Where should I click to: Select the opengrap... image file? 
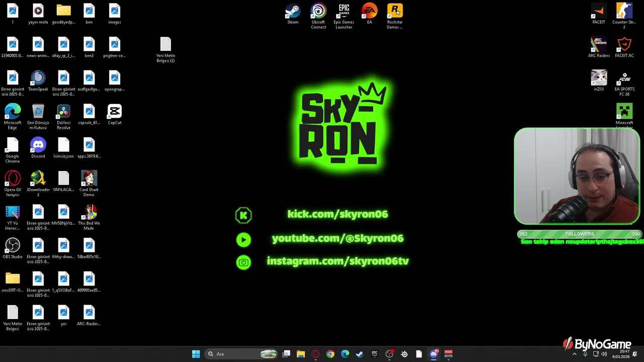(115, 81)
